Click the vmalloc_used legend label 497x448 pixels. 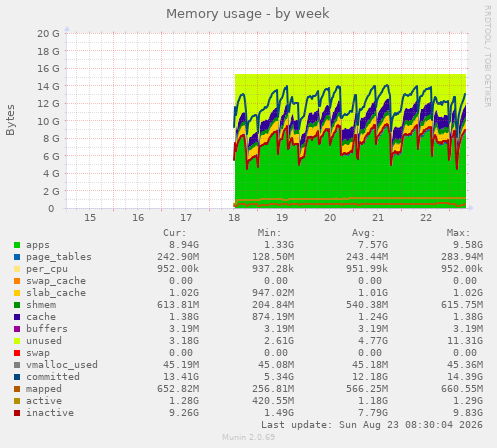point(62,365)
